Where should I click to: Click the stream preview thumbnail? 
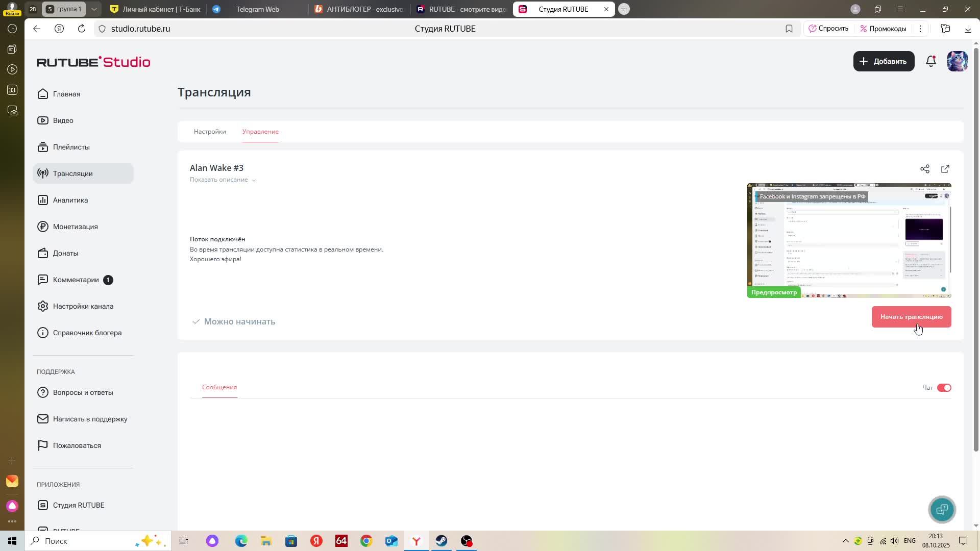pos(848,240)
